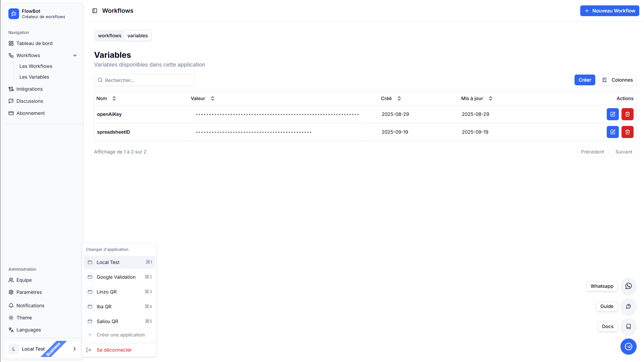Edit the spreadsheetID variable
The image size is (644, 362).
click(x=612, y=132)
